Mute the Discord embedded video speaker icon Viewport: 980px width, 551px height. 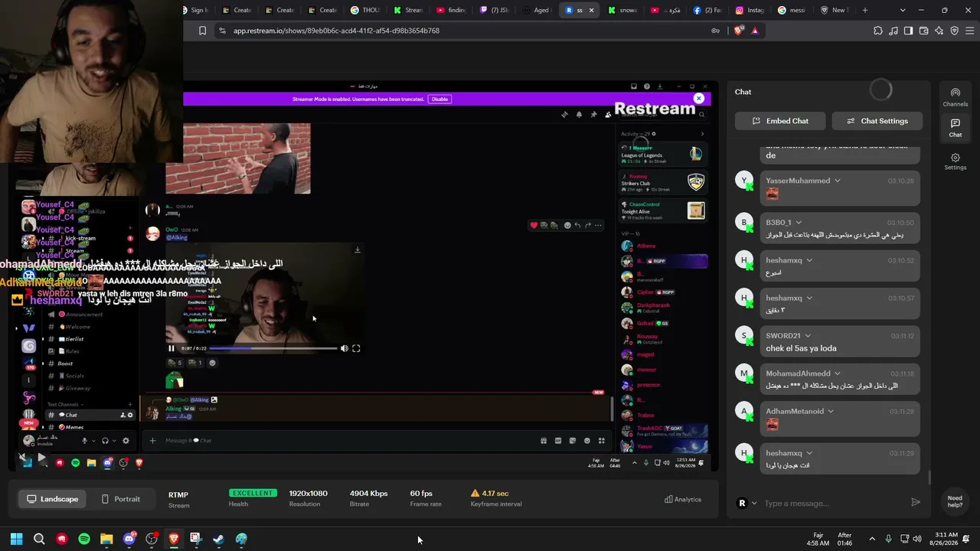pos(344,348)
